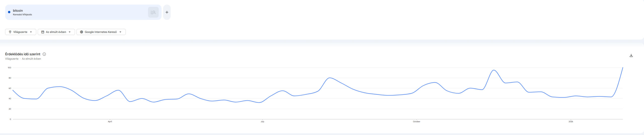Image resolution: width=644 pixels, height=135 pixels.
Task: Open the info icon beside Érdeklődés idő szerint
Action: [x=44, y=54]
